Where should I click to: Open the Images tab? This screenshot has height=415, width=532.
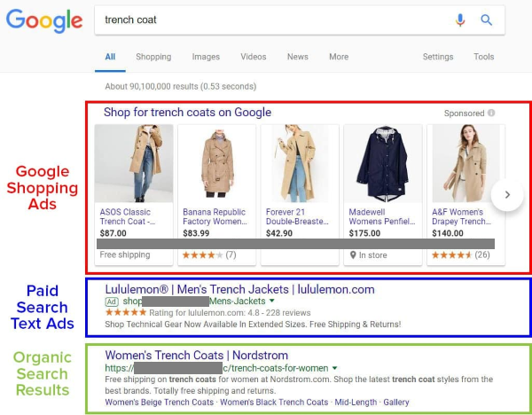(206, 57)
